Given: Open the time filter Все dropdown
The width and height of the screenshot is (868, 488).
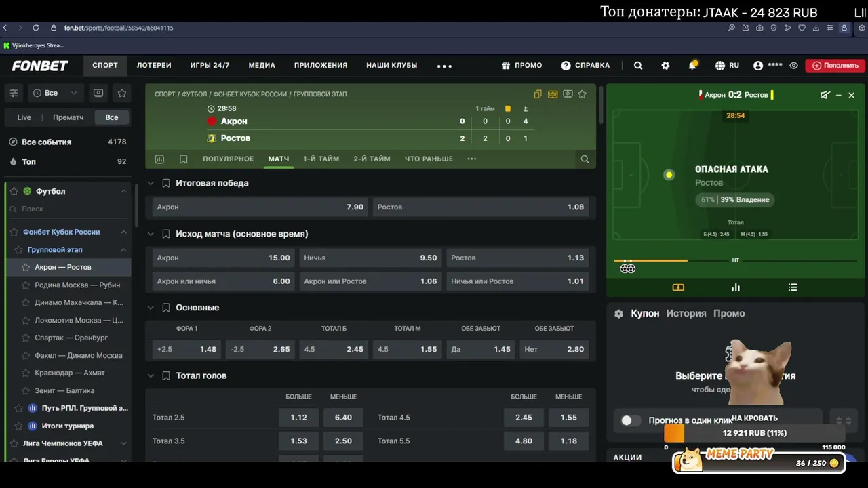Looking at the screenshot, I should coord(55,93).
